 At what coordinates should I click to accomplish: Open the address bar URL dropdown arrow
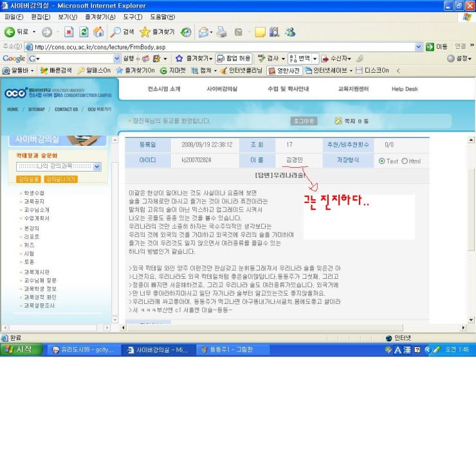[x=419, y=47]
